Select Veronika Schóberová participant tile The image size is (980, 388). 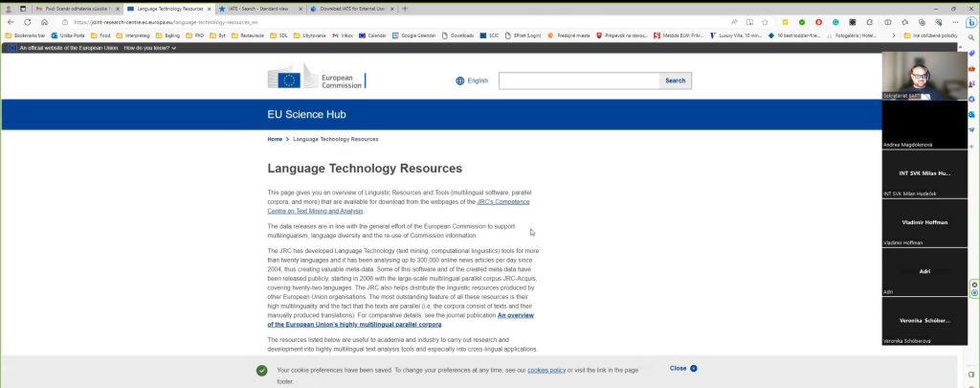pyautogui.click(x=924, y=321)
